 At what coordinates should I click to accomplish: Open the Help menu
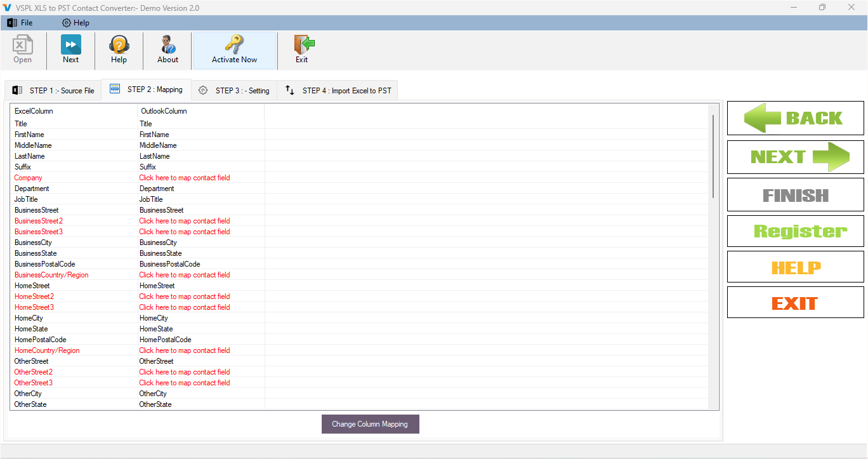(x=76, y=23)
